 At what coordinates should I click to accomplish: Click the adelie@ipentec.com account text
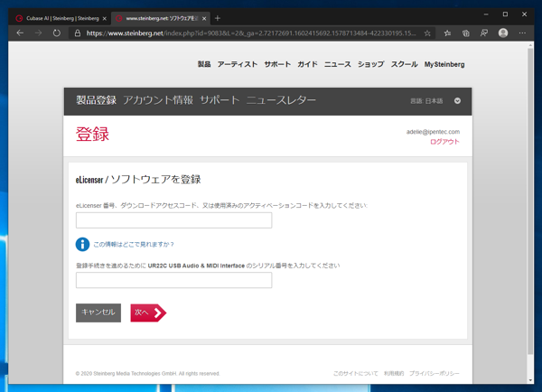pos(433,132)
